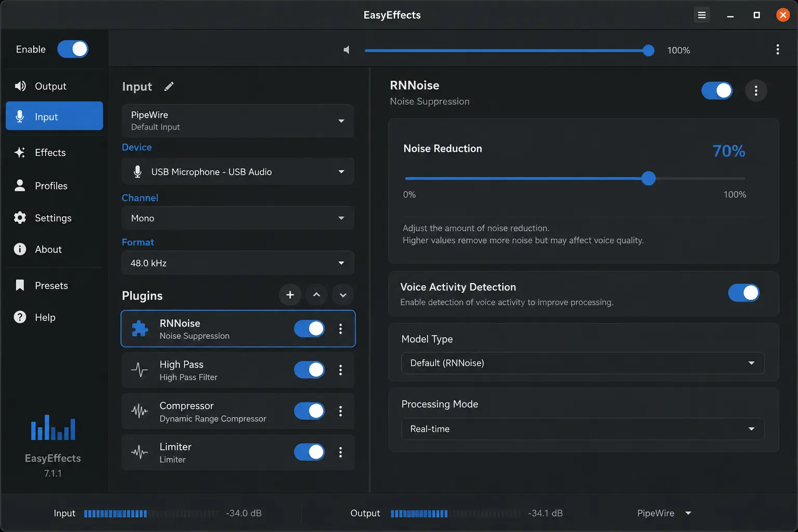The height and width of the screenshot is (532, 798).
Task: Select the Input section in sidebar
Action: coord(54,116)
